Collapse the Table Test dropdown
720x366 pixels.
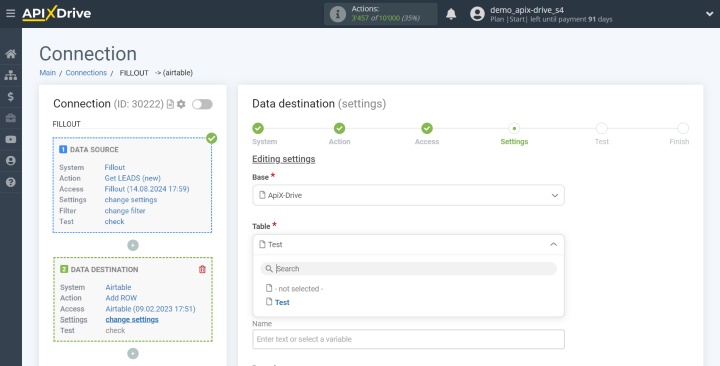pyautogui.click(x=408, y=244)
